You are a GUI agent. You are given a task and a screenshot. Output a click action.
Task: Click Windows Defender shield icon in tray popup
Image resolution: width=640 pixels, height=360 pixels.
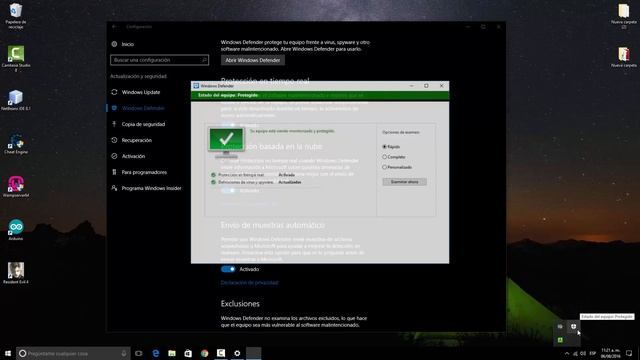coord(573,327)
